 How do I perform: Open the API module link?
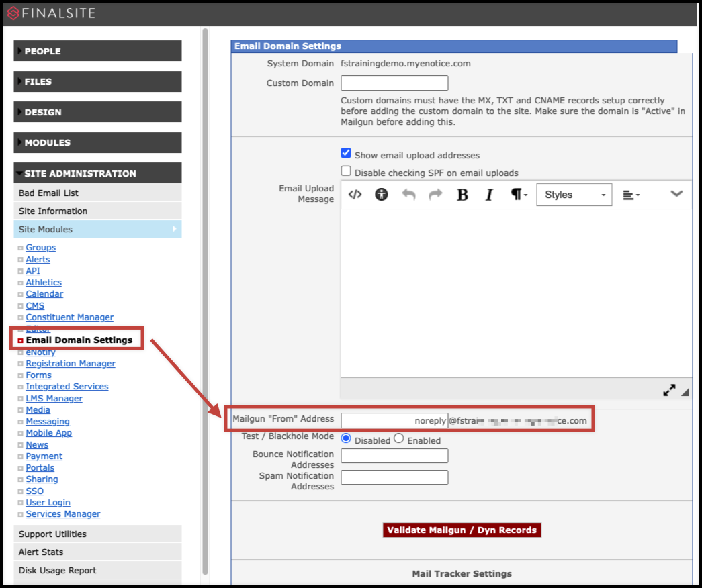tap(33, 271)
